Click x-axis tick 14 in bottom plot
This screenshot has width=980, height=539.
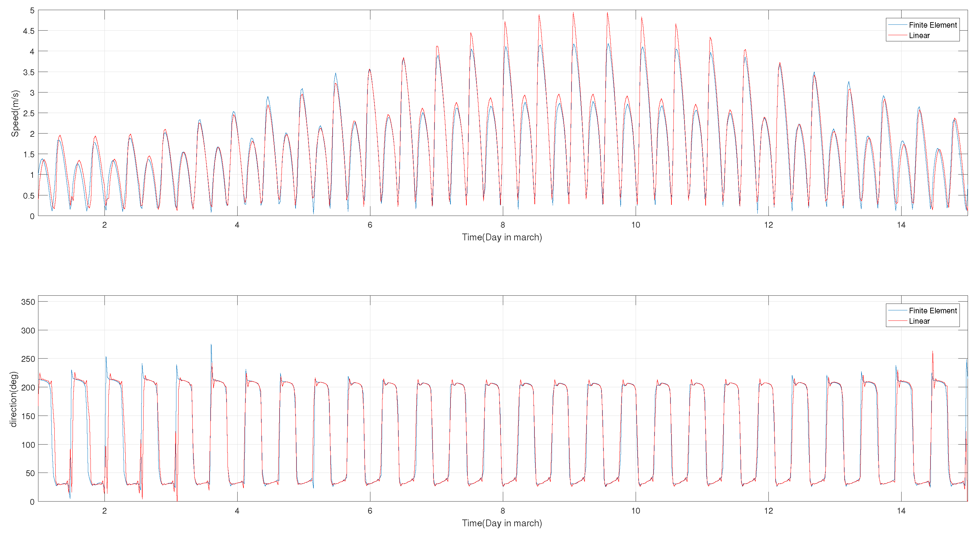point(901,511)
